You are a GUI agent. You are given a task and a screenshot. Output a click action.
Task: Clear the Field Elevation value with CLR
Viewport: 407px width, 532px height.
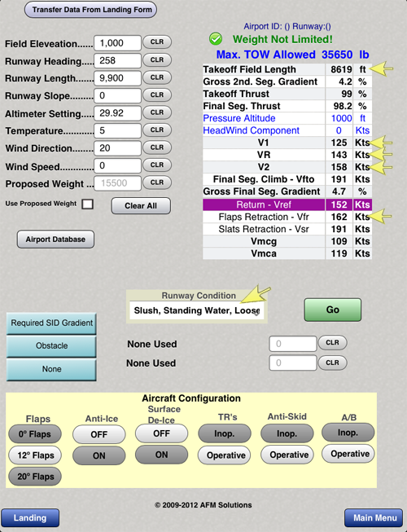pos(157,42)
